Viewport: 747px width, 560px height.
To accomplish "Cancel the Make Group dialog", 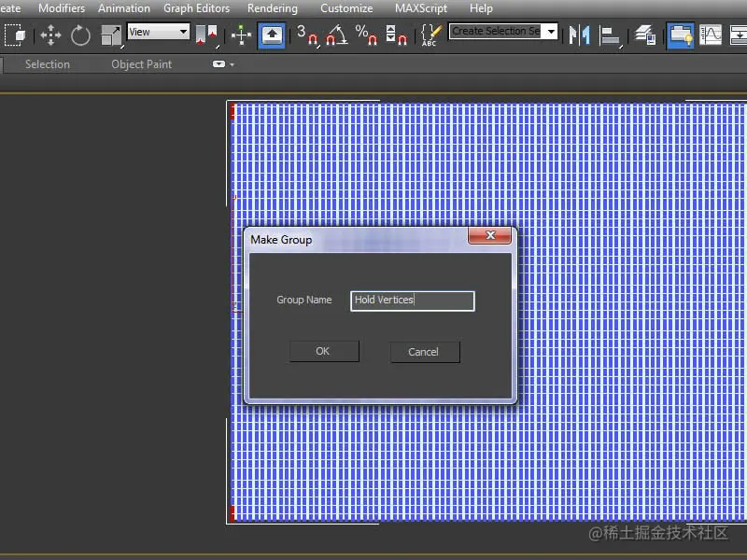I will click(x=425, y=352).
